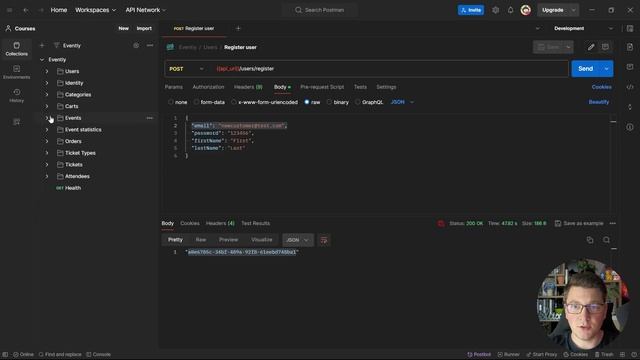Click the request URL input field
This screenshot has width=640, height=360.
pyautogui.click(x=390, y=69)
